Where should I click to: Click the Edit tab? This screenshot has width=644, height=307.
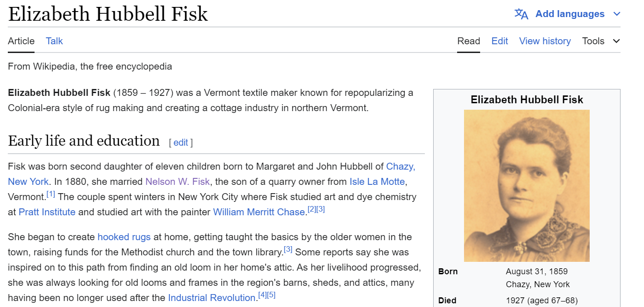pyautogui.click(x=499, y=41)
